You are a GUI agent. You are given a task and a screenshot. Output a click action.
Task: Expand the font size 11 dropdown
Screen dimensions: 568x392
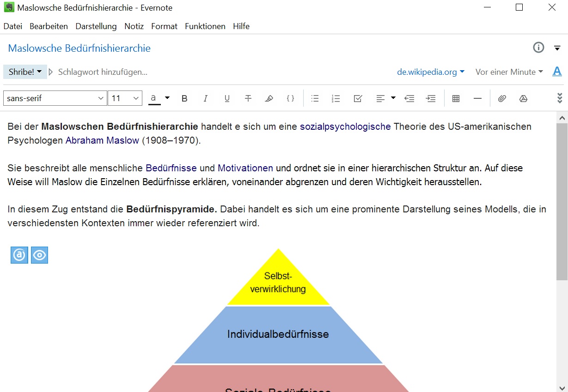coord(125,98)
